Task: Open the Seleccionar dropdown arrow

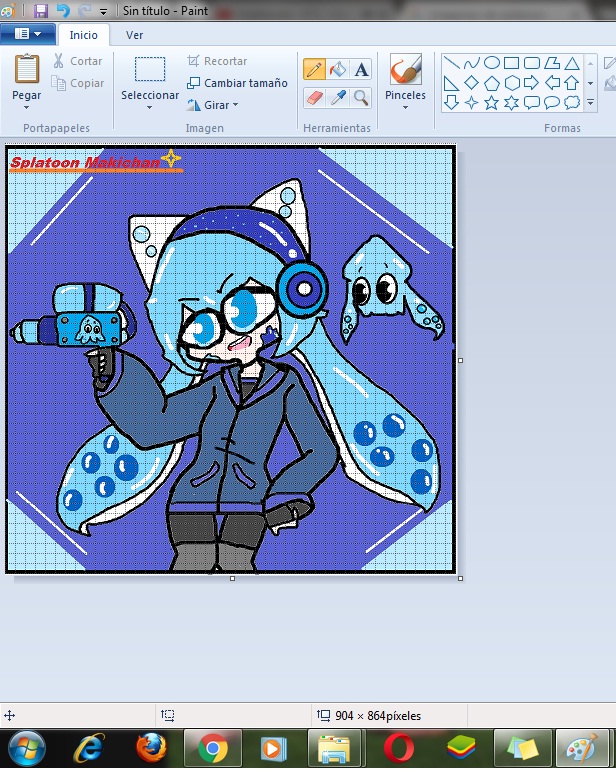Action: point(149,108)
